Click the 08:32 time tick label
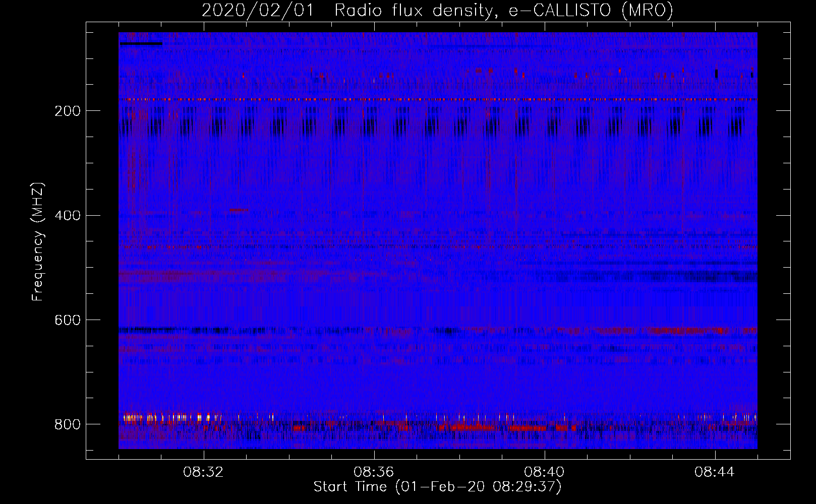Viewport: 816px width, 504px height. [x=203, y=472]
